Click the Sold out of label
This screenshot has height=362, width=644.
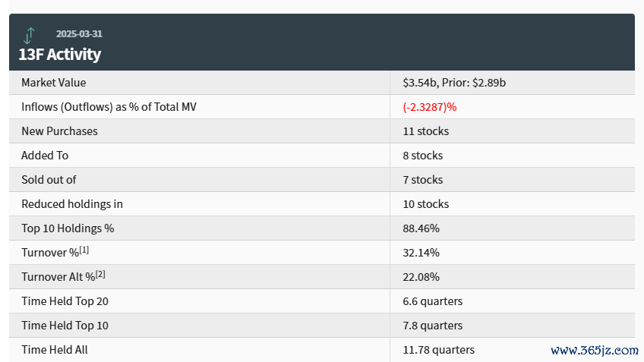click(x=49, y=179)
